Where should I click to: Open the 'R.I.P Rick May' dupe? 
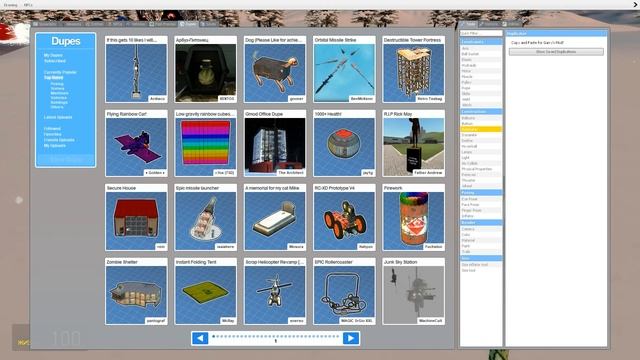click(x=413, y=143)
